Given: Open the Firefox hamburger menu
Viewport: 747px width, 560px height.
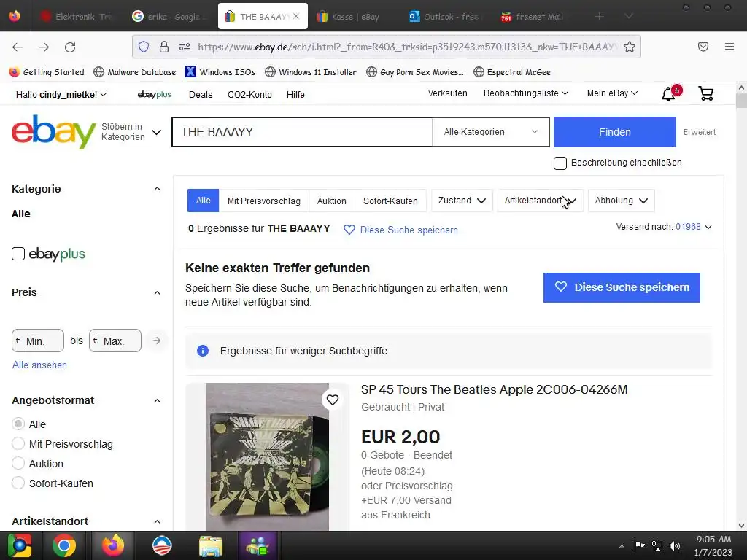Looking at the screenshot, I should (729, 47).
